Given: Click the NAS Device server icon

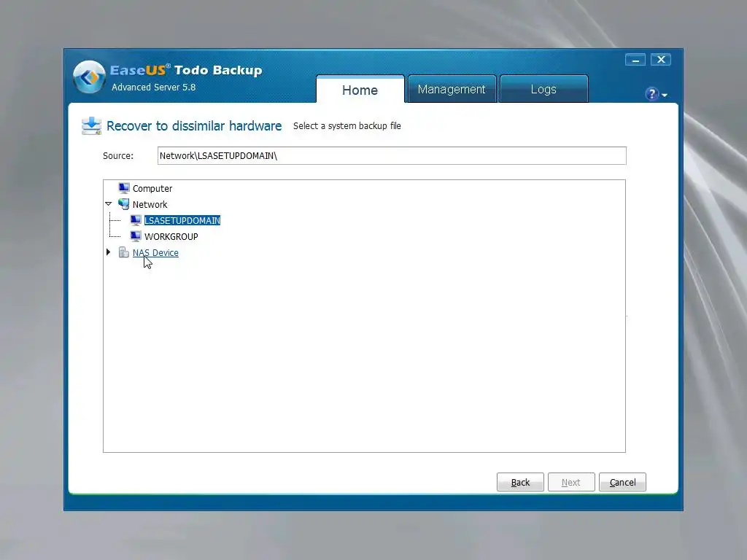Looking at the screenshot, I should [124, 252].
